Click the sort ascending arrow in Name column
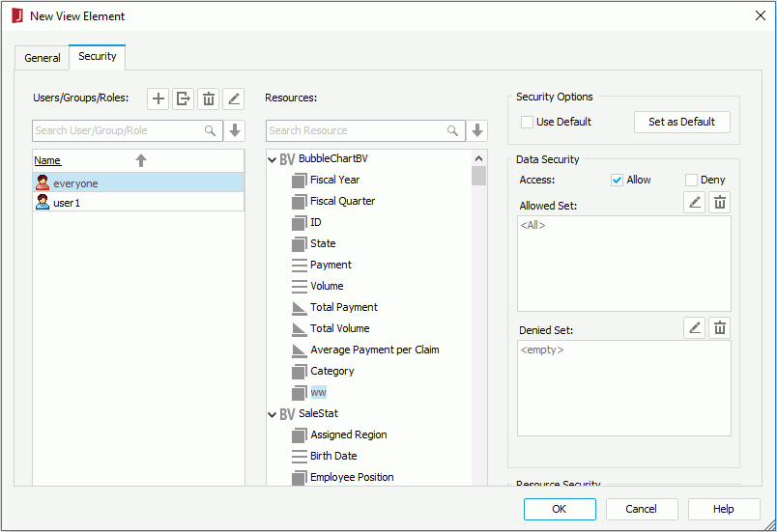Screen dimensions: 777x532 click(141, 160)
